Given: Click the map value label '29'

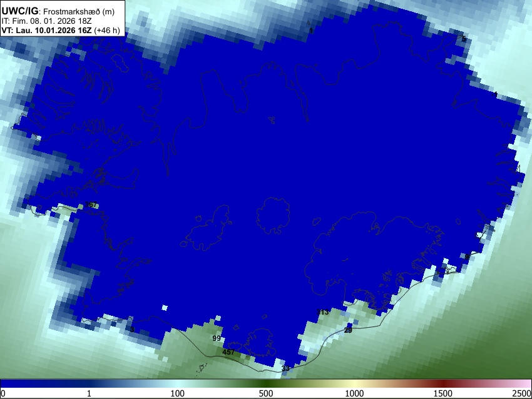Looking at the screenshot, I should 348,330.
